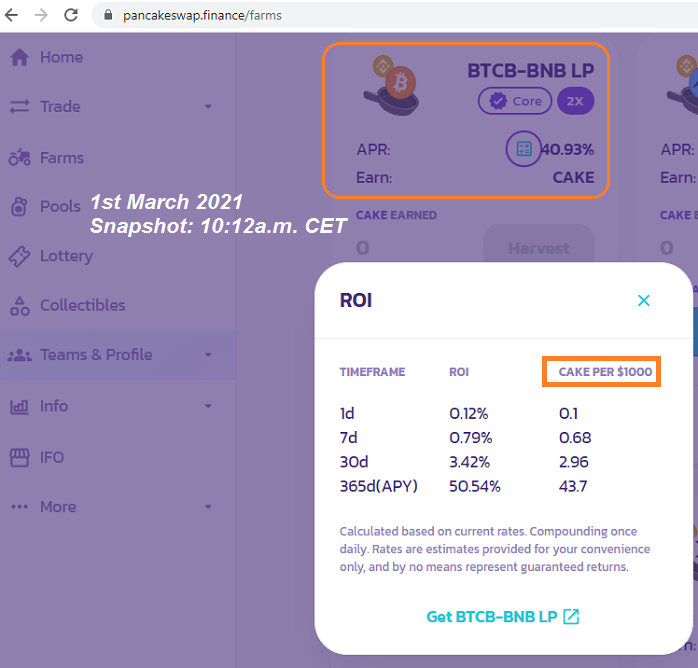Expand the More submenu arrow

(208, 507)
